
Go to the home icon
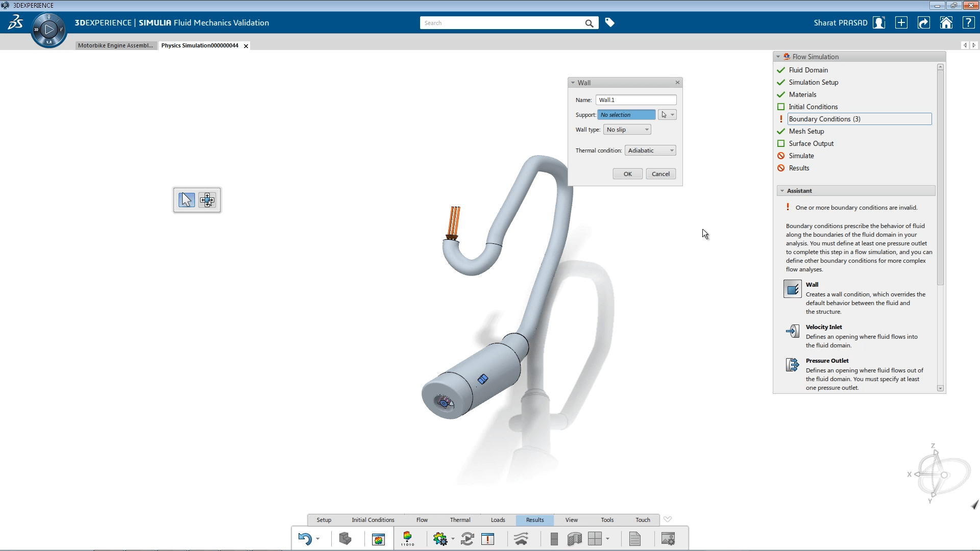pyautogui.click(x=946, y=23)
